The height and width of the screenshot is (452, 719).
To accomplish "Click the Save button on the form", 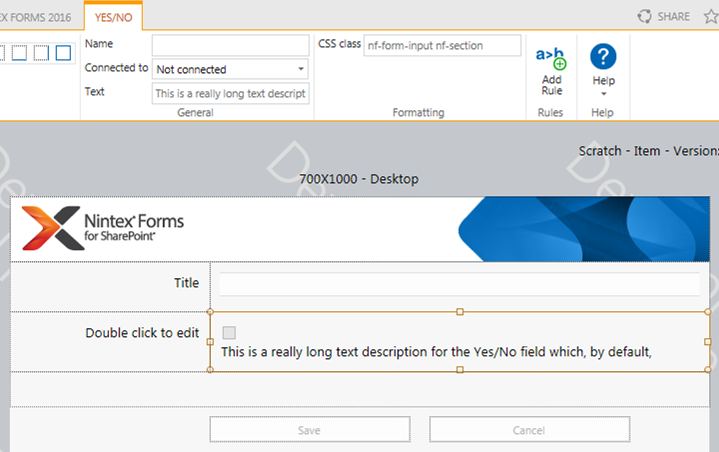I will click(310, 430).
